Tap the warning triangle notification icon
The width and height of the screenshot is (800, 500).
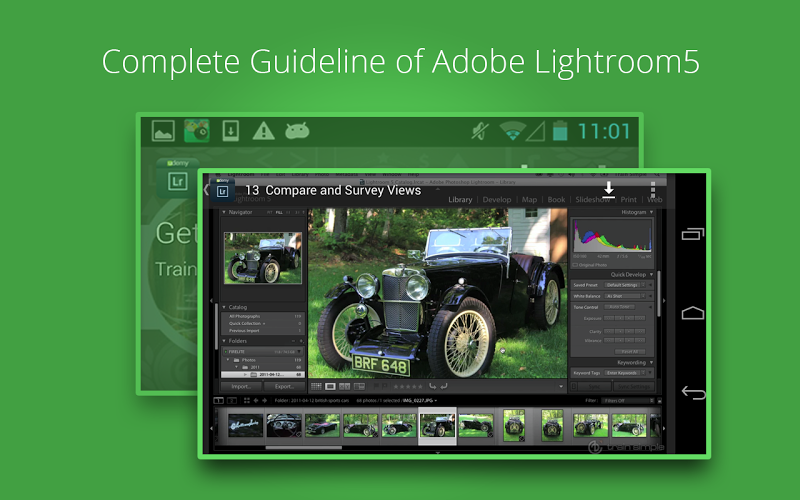[263, 131]
